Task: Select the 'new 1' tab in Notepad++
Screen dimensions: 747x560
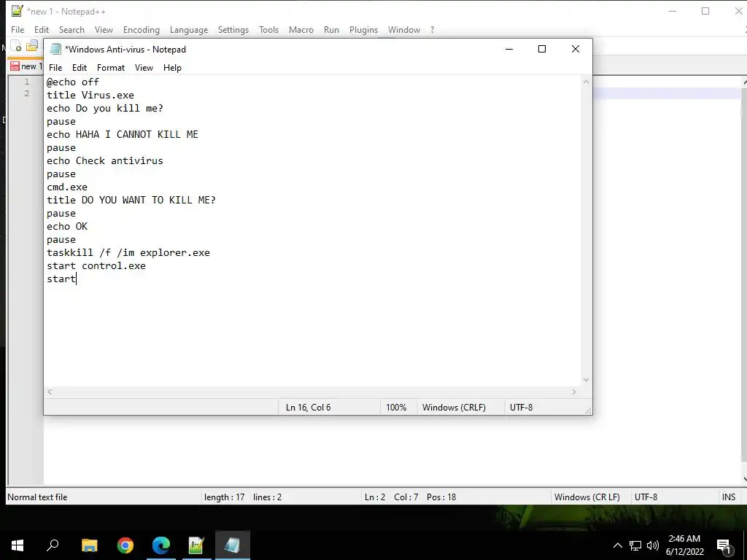Action: pyautogui.click(x=26, y=66)
